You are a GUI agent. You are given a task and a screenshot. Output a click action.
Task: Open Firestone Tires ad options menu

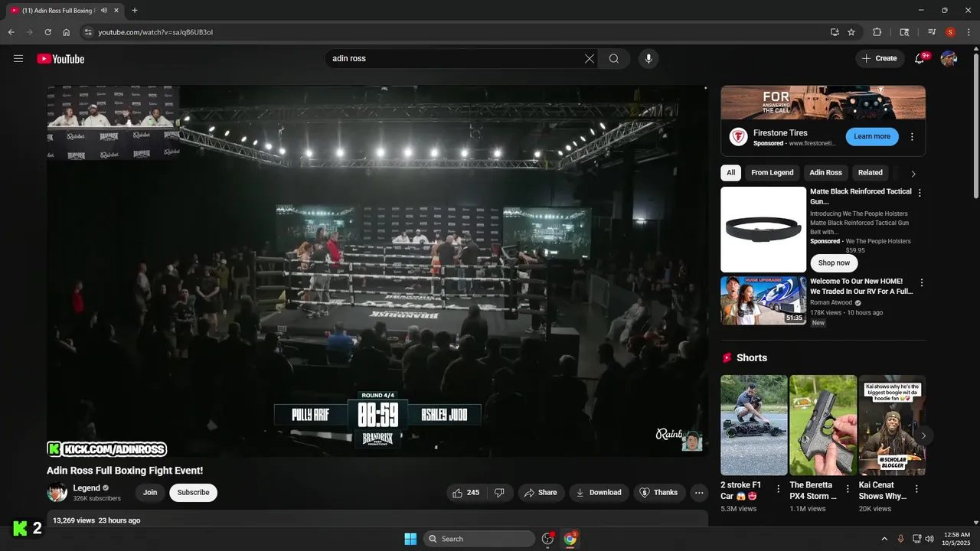(912, 137)
